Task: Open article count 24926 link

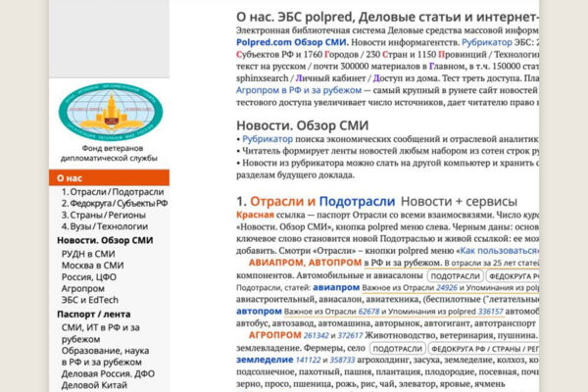Action: point(447,288)
